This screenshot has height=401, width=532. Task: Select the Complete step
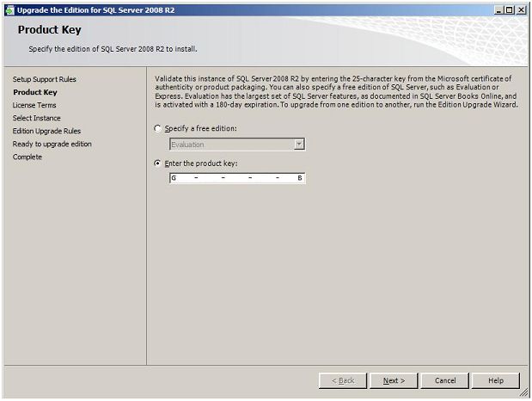28,157
